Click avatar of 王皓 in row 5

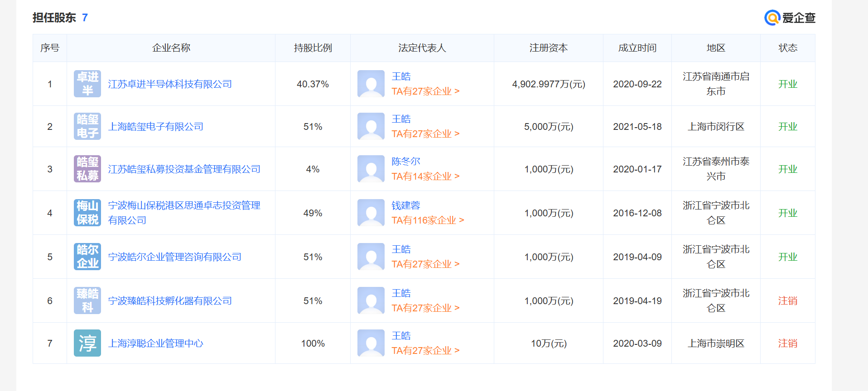(371, 257)
